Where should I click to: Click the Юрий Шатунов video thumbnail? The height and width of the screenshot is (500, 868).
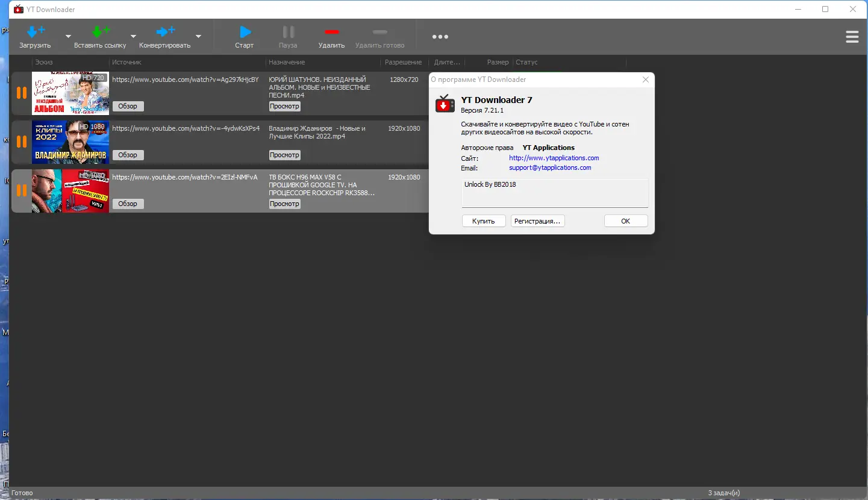click(70, 93)
